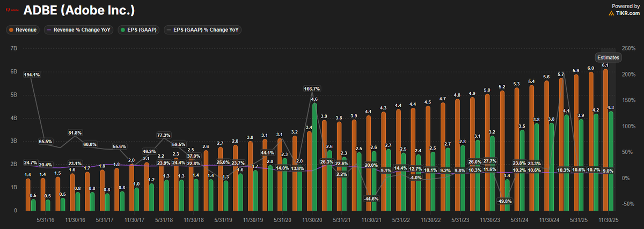Click the revenue bar labeled 5.7

click(561, 144)
